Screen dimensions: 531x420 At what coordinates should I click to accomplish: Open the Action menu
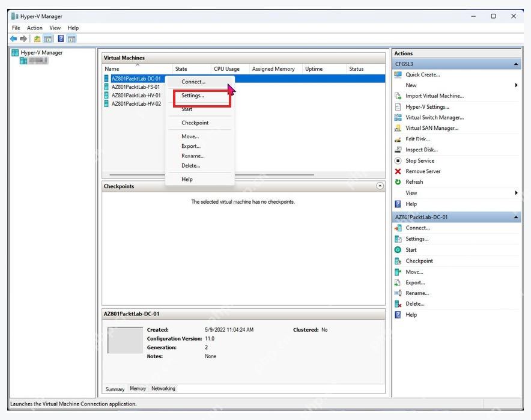tap(35, 28)
